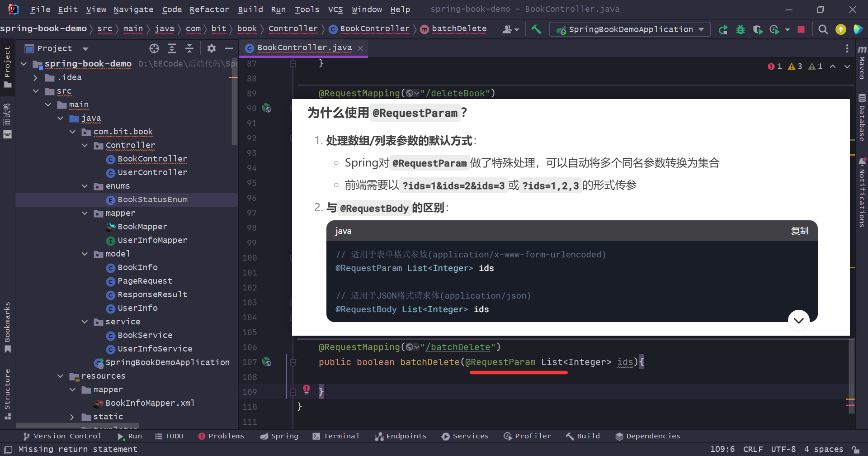Image resolution: width=868 pixels, height=456 pixels.
Task: Collapse the spring-book-demo root node
Action: (24, 64)
